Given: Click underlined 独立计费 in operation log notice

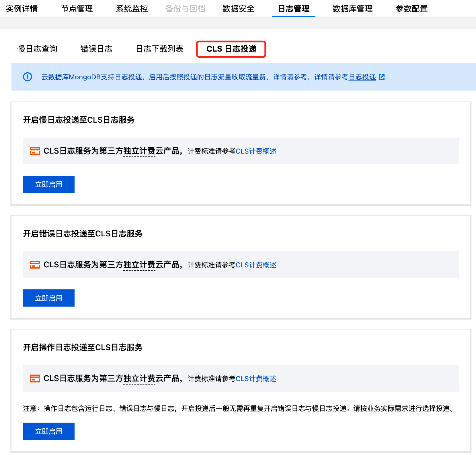Looking at the screenshot, I should point(139,379).
